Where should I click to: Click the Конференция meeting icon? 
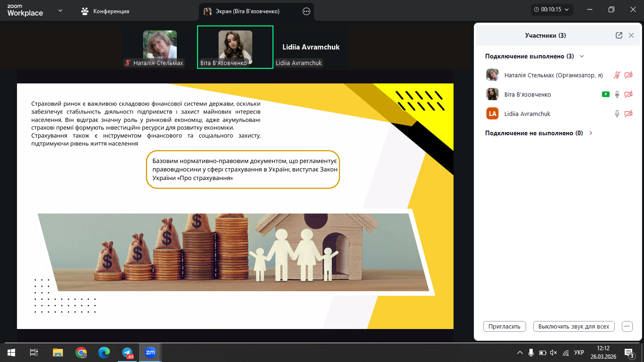(85, 11)
